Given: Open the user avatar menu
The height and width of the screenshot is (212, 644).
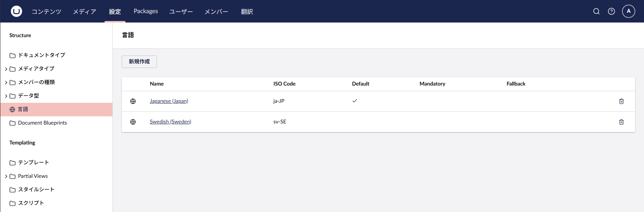Looking at the screenshot, I should coord(629,11).
